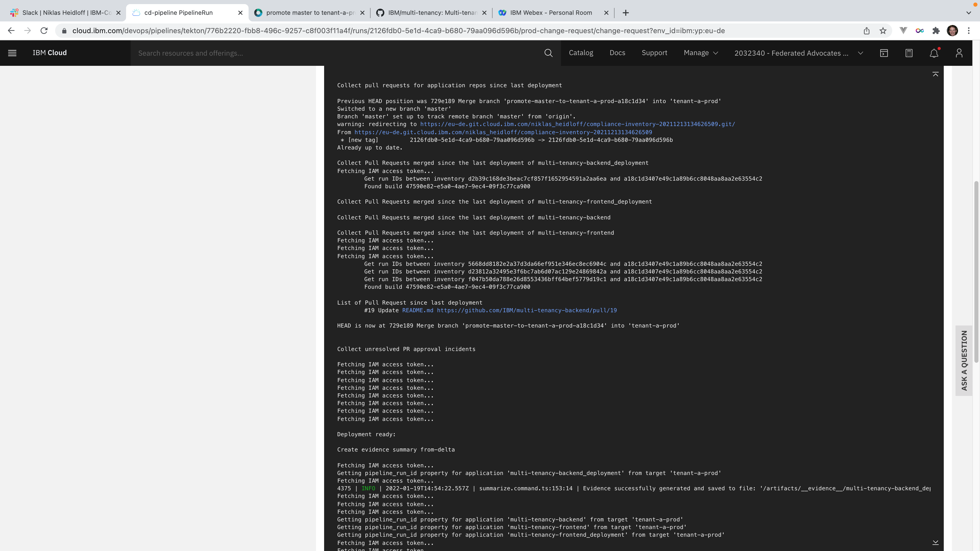
Task: Reload the current page
Action: click(x=44, y=31)
